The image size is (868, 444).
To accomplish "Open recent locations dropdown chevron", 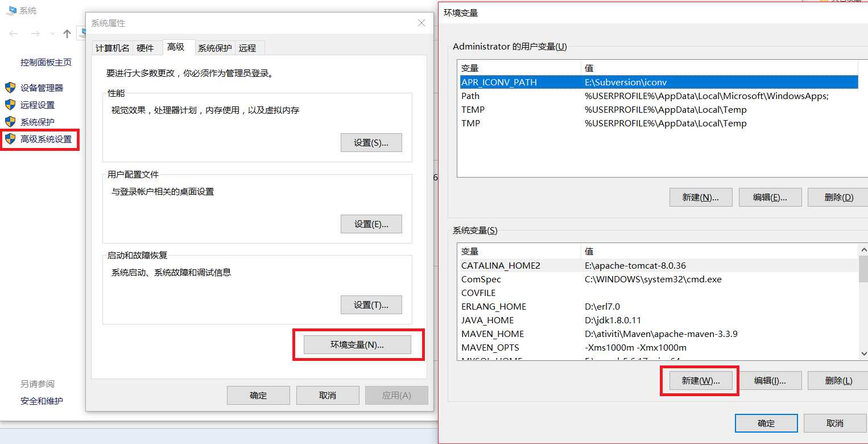I will coord(52,34).
